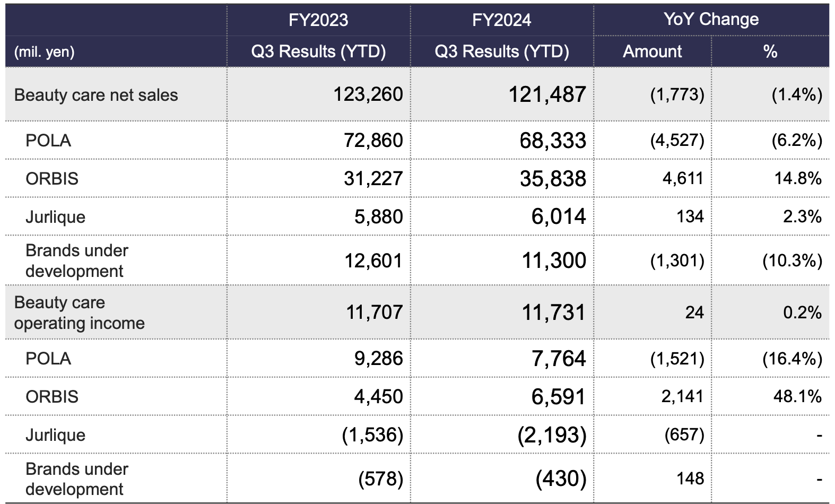Viewport: 835px width, 504px height.
Task: Click ORBIS sales value 35,838
Action: pos(553,179)
